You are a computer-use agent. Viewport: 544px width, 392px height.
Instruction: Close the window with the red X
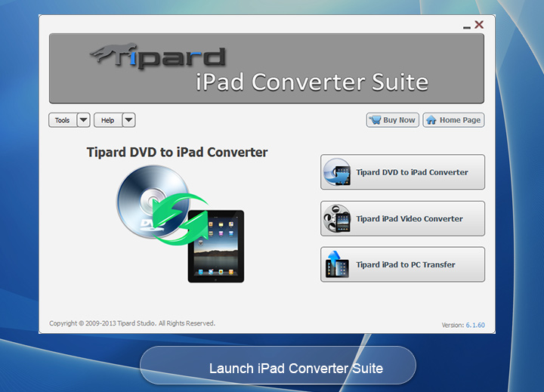coord(479,25)
